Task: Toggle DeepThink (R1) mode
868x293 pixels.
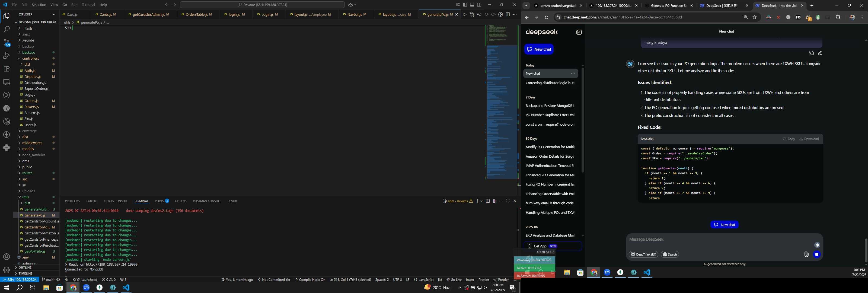Action: pos(643,254)
